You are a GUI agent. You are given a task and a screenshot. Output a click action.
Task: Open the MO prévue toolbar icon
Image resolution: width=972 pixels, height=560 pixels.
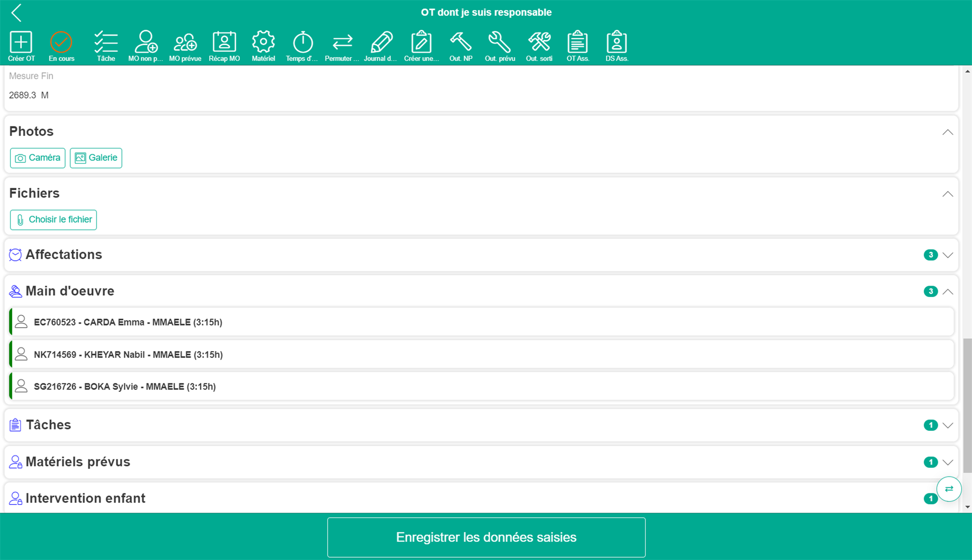click(x=185, y=42)
